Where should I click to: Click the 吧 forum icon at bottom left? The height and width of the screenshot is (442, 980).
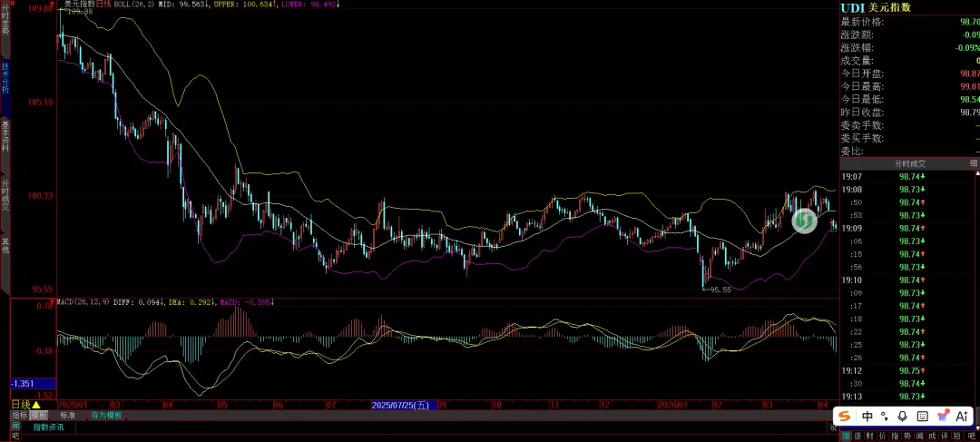(15, 437)
